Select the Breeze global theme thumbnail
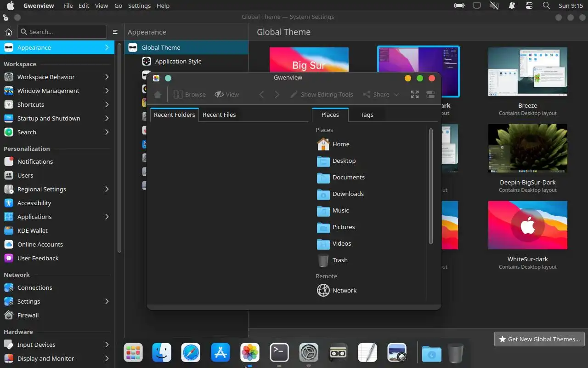This screenshot has height=368, width=588. tap(528, 71)
